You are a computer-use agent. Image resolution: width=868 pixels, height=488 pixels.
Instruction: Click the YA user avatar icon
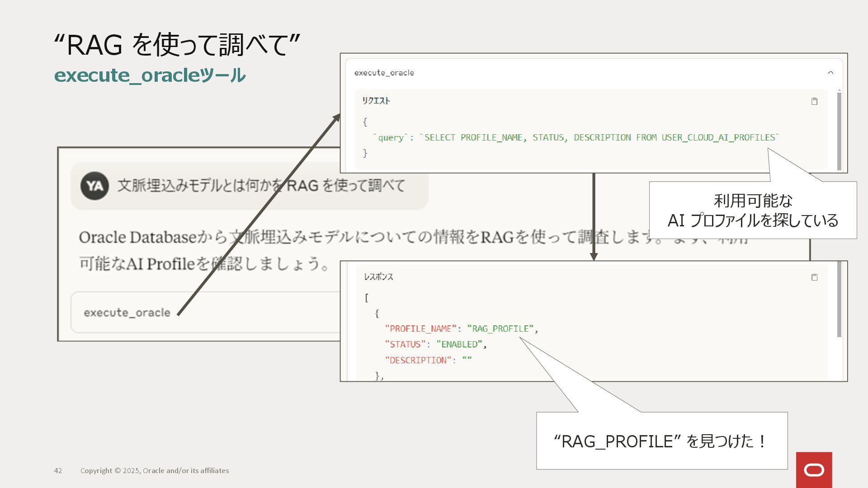point(94,186)
